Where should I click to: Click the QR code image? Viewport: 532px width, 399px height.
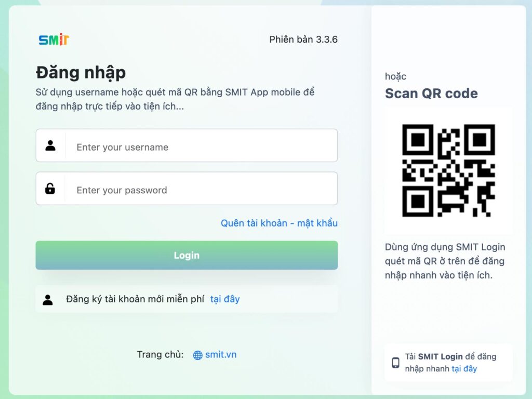449,170
